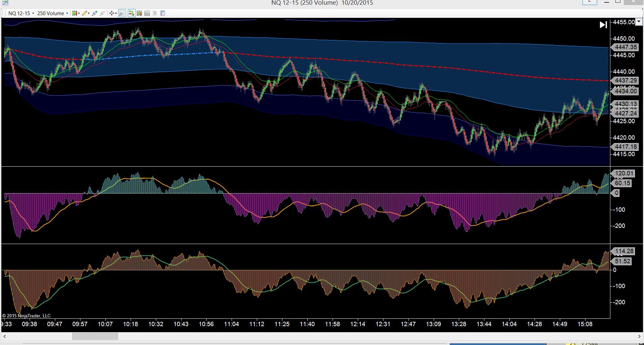Click the skip-to-latest-bar arrow on chart

pos(603,25)
